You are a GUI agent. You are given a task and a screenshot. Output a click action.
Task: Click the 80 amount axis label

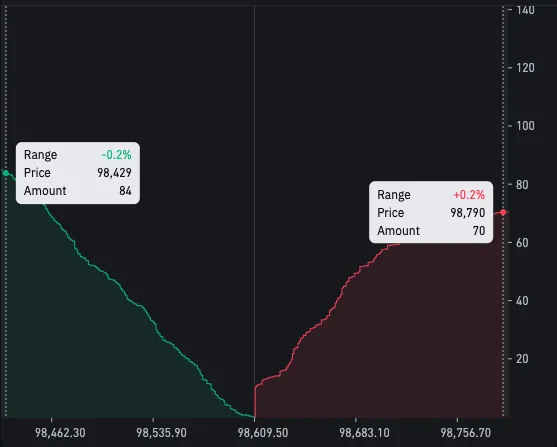click(522, 185)
